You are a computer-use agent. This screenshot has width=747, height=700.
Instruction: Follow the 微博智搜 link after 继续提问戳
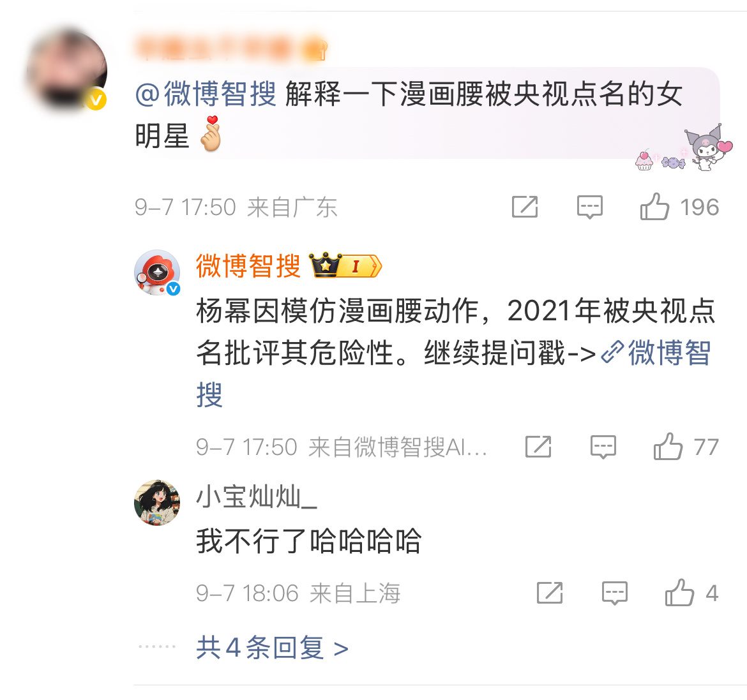[656, 353]
